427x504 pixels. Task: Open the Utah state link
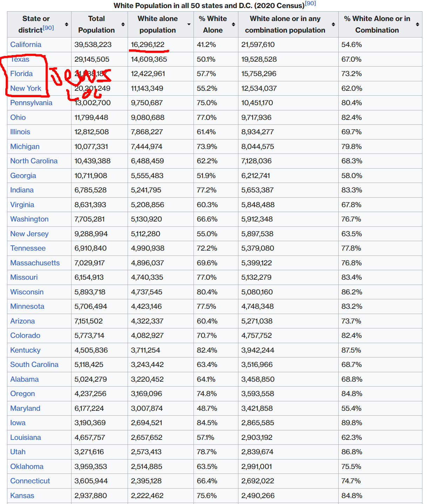pyautogui.click(x=18, y=452)
